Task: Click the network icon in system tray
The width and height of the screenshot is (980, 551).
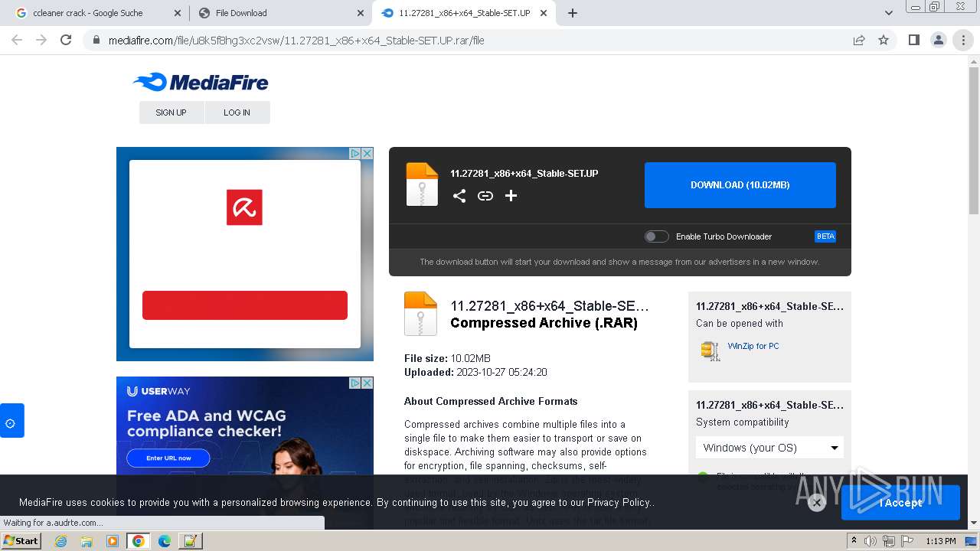Action: coord(888,541)
